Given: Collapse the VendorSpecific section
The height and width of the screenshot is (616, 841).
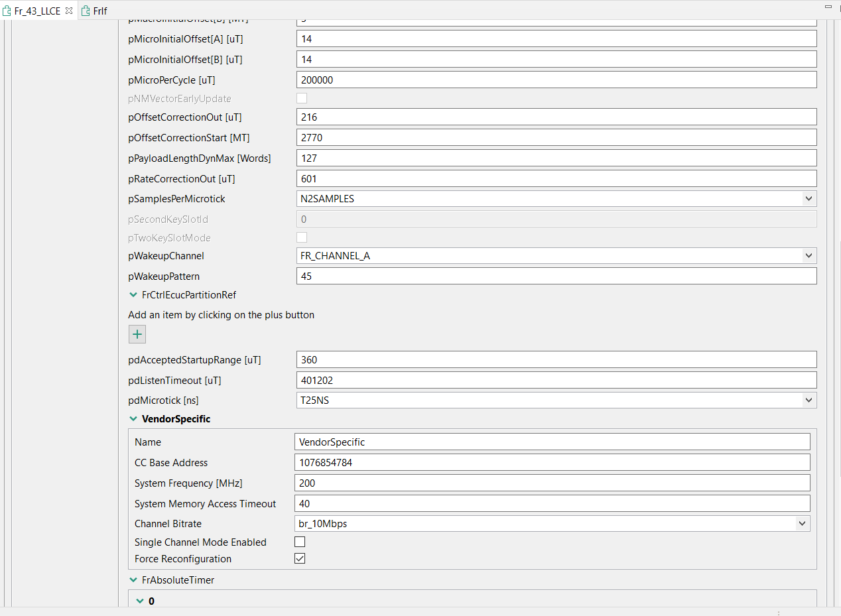Looking at the screenshot, I should (x=133, y=418).
